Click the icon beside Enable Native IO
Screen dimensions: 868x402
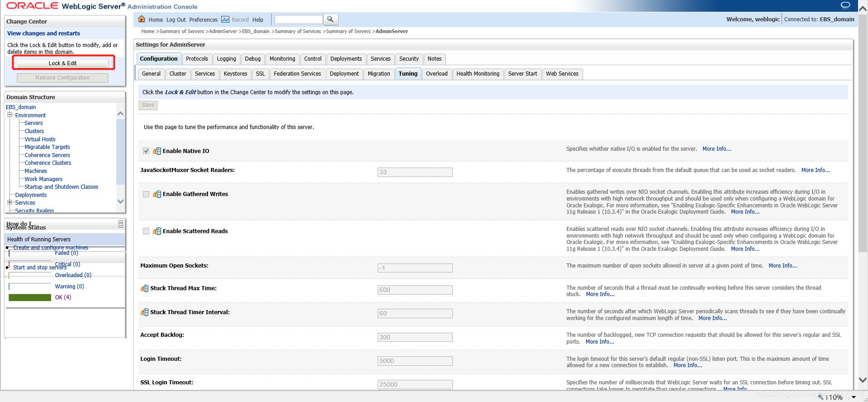(x=157, y=151)
